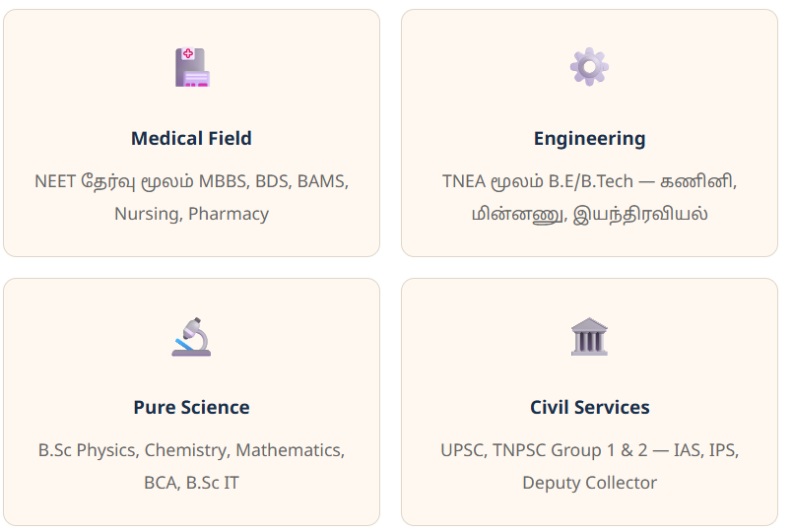
Task: Click the 'மின்னணு, இயந்திரவியல்' text line
Action: pos(589,214)
